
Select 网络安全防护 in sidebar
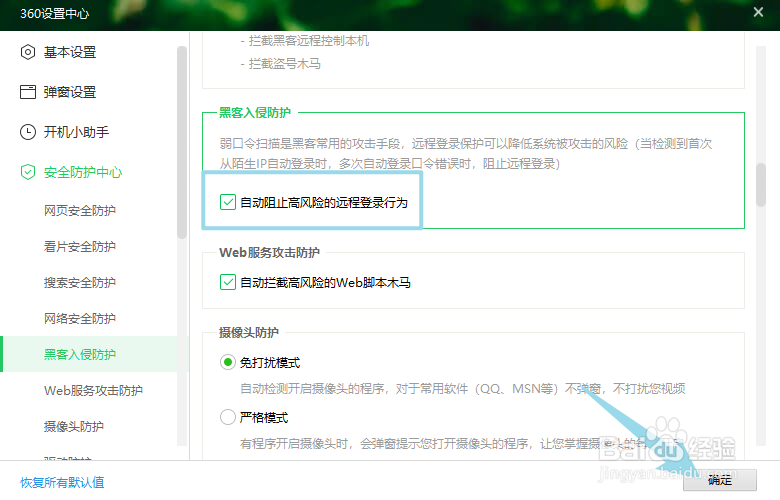80,318
